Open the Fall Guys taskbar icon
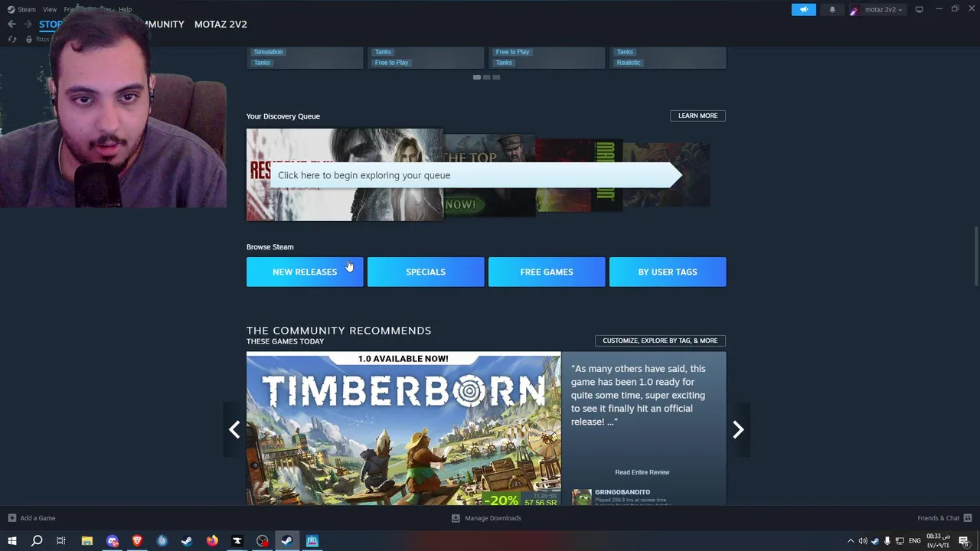This screenshot has width=980, height=551. point(312,541)
